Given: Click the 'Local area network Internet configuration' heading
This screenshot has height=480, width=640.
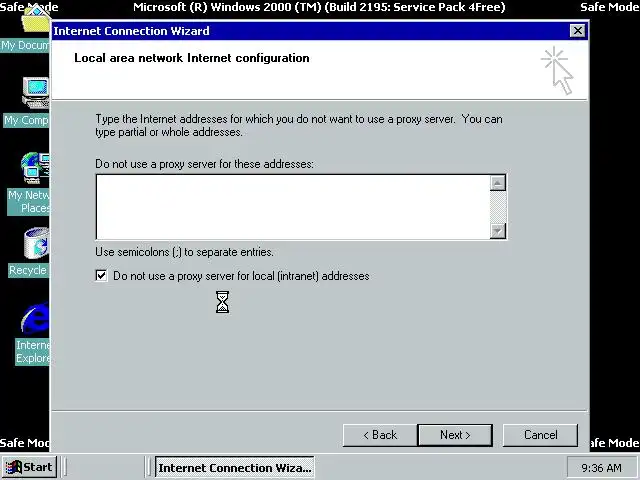Looking at the screenshot, I should [191, 58].
